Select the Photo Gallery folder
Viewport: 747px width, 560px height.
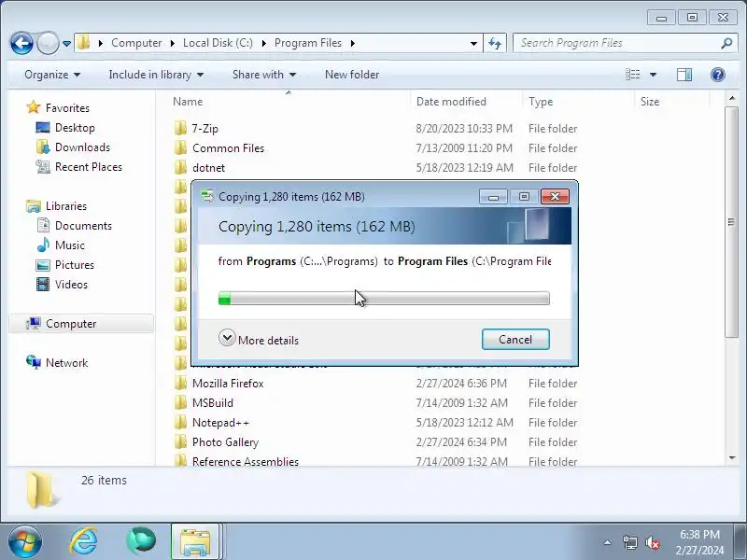[225, 441]
